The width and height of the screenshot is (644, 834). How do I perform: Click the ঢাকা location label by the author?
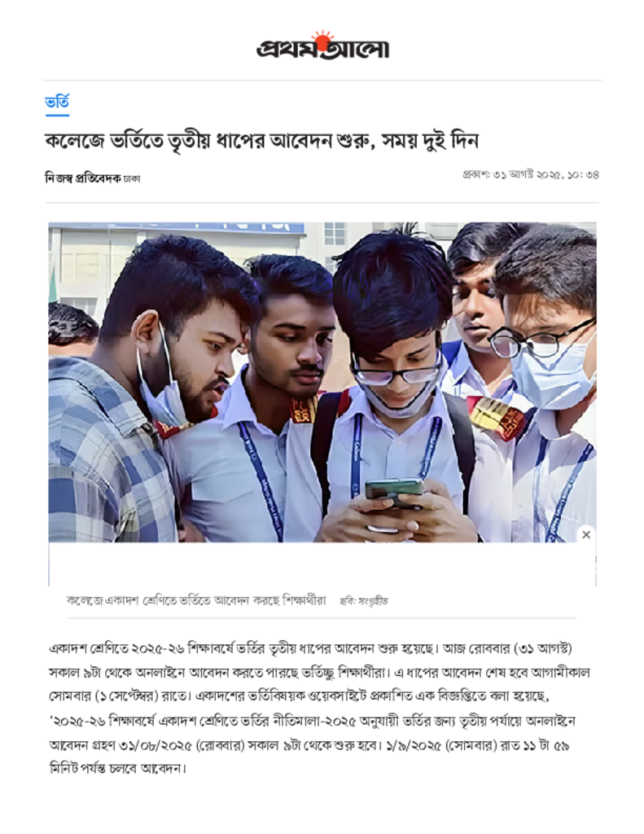coord(131,179)
